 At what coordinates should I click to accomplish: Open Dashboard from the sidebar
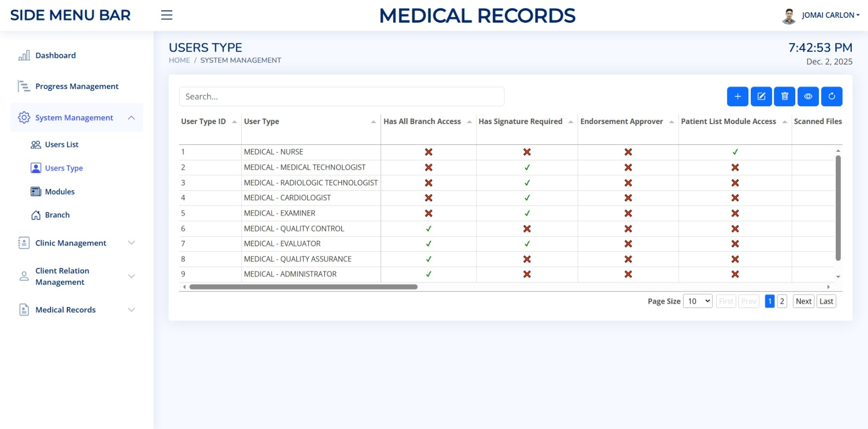[x=55, y=55]
